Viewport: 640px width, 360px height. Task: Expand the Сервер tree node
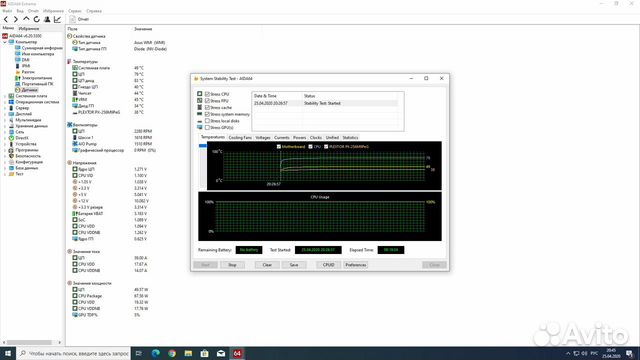pos(5,108)
